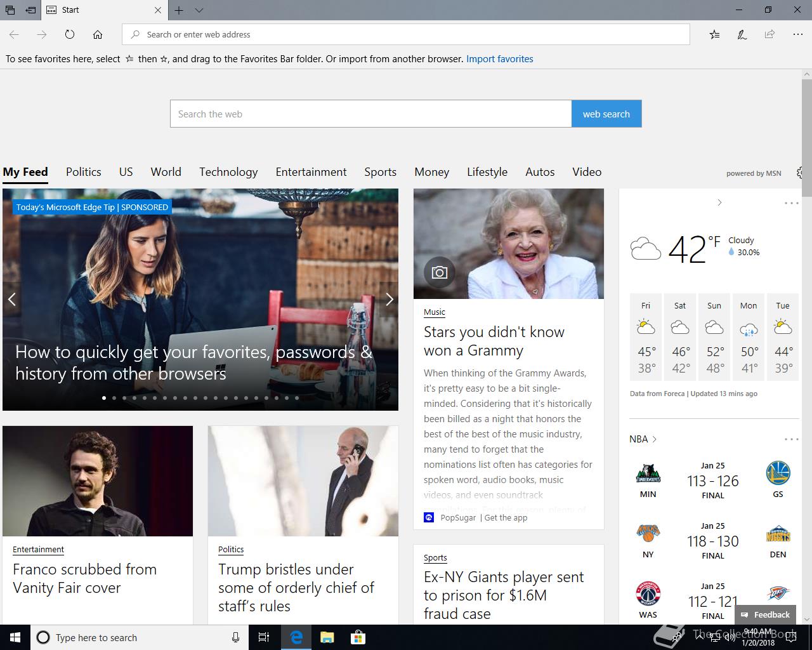Screen dimensions: 812x650
Task: Click the Search the web box
Action: tap(371, 114)
